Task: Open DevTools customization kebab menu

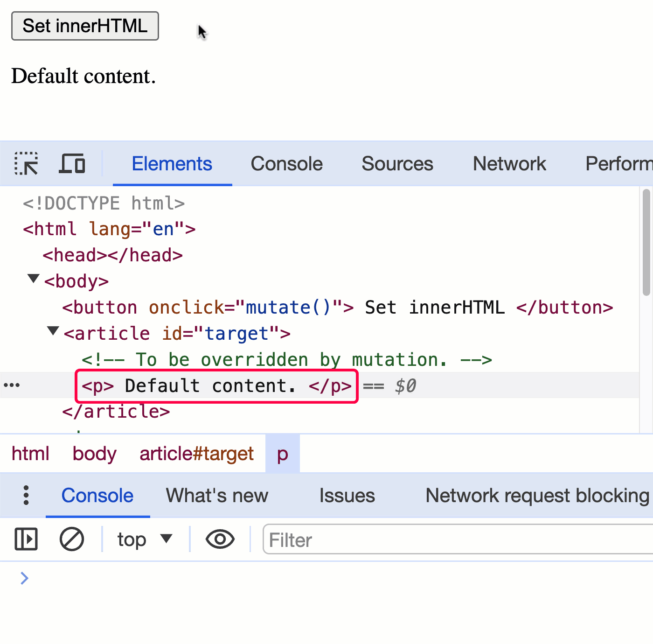Action: (x=26, y=496)
